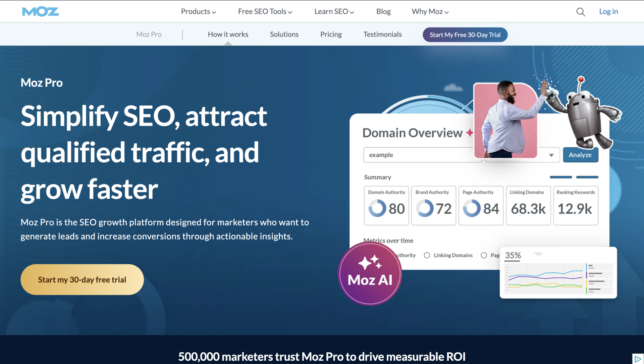This screenshot has width=644, height=364.
Task: Click the red sparkle beside Domain Overview
Action: tap(470, 133)
